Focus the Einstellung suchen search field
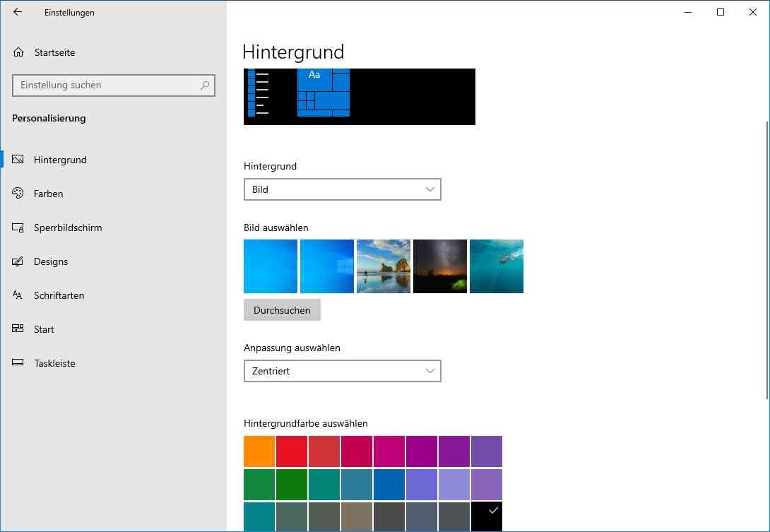Viewport: 770px width, 532px height. (114, 85)
